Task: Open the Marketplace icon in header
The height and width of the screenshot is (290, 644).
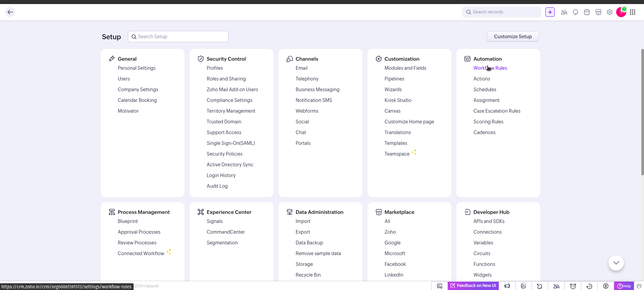Action: coord(598,12)
